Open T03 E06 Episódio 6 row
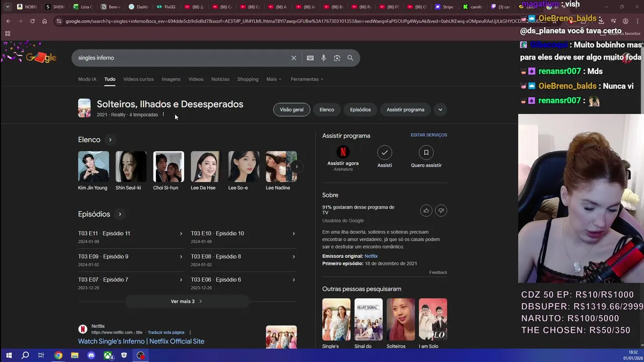This screenshot has height=362, width=644. (x=243, y=283)
